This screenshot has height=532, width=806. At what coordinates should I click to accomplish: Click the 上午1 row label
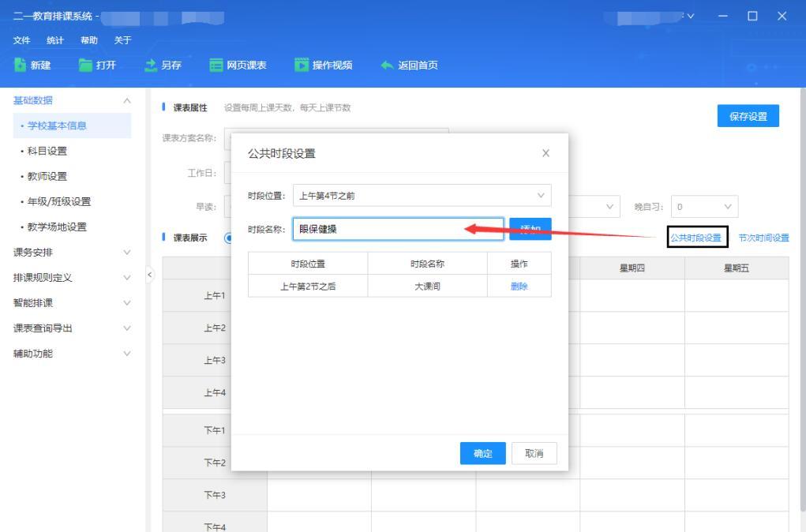coord(215,295)
